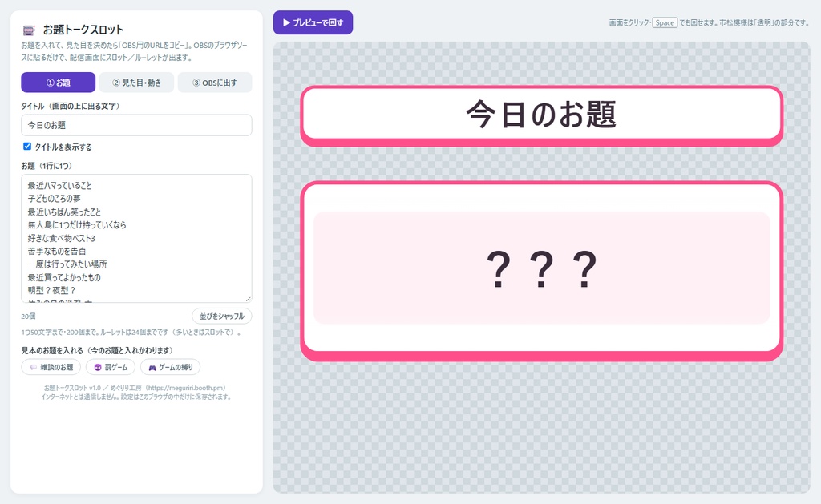Screen dimensions: 821x504
Task: Click the Space key hint label
Action: coord(665,22)
